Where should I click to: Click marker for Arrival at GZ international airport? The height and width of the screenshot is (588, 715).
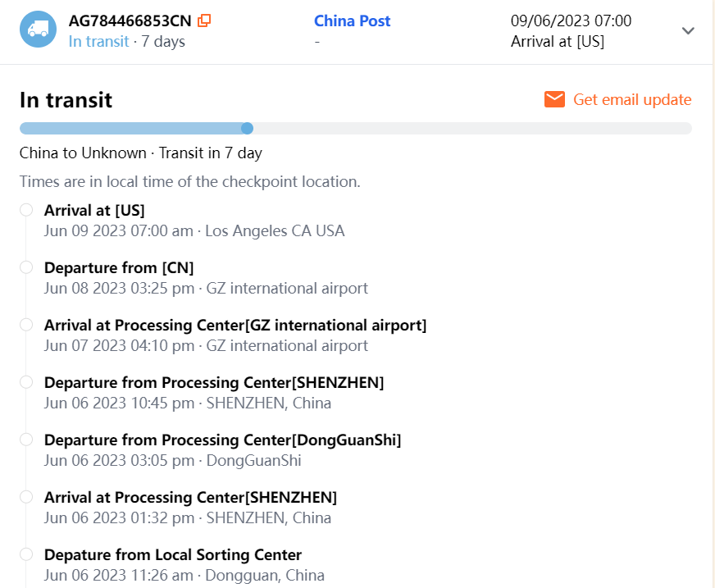pyautogui.click(x=26, y=325)
